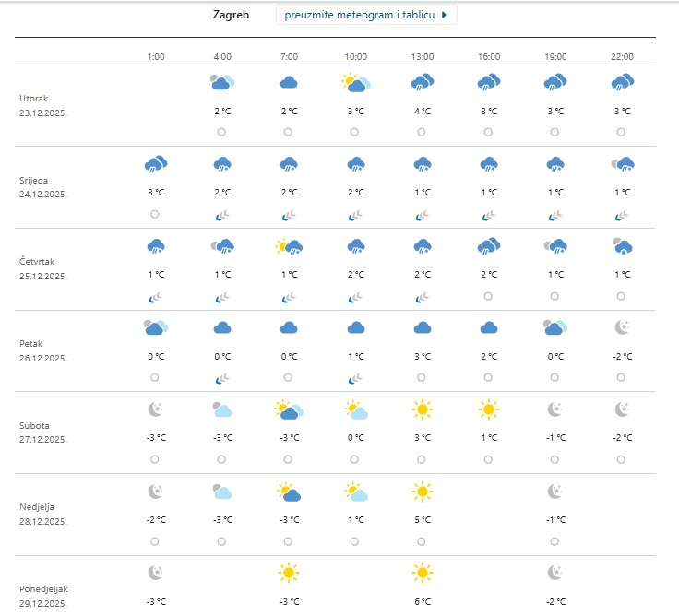Open the 'preuzmite meteogram i tablicu' link
Viewport: 679px width, 616px height.
point(360,16)
